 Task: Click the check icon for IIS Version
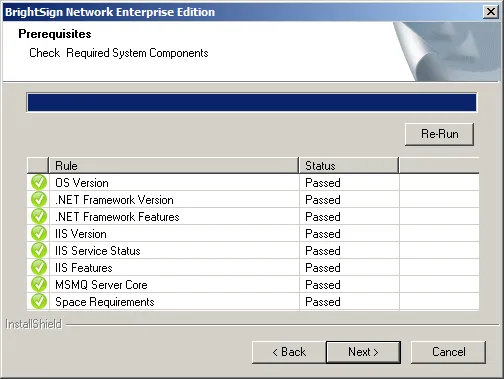point(39,234)
